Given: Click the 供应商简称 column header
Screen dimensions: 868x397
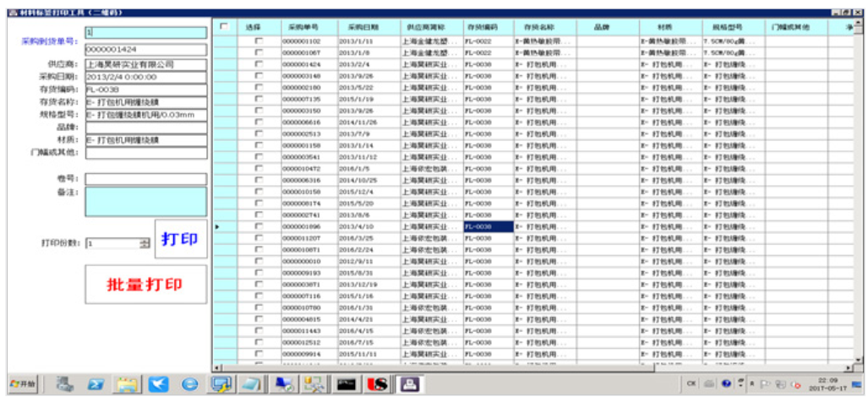Looking at the screenshot, I should [x=432, y=27].
